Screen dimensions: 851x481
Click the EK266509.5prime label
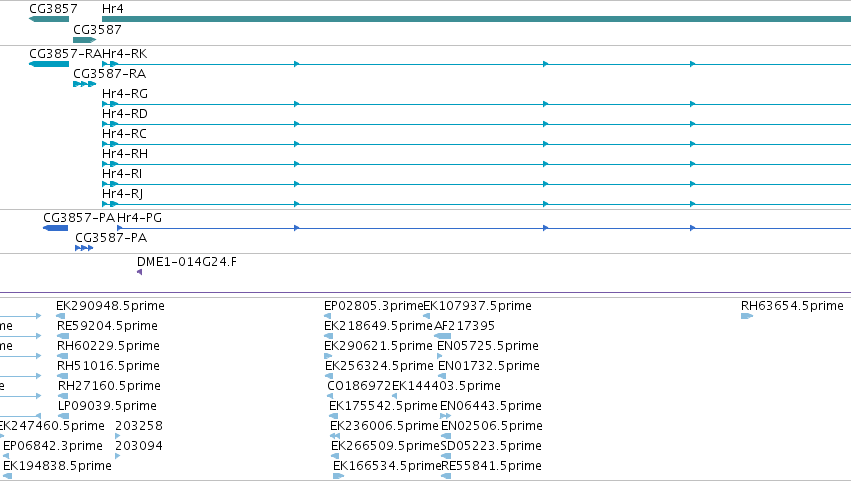(385, 446)
